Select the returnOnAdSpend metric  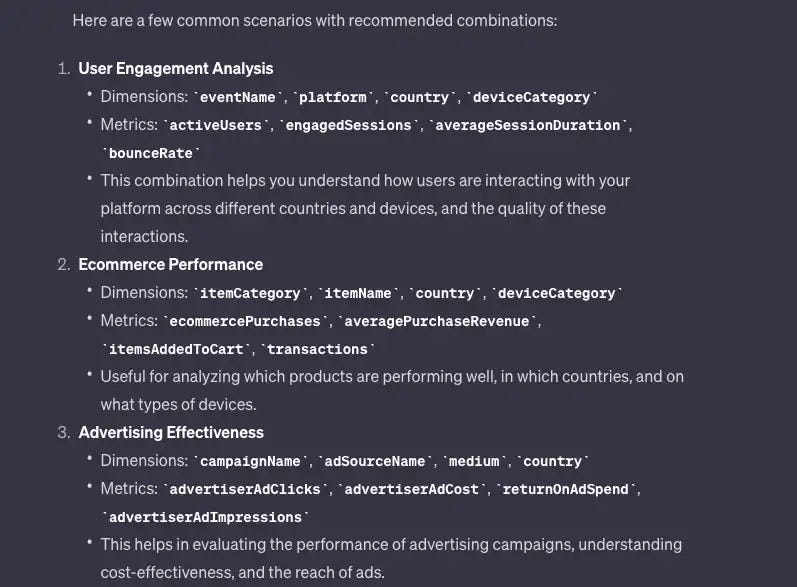(565, 489)
